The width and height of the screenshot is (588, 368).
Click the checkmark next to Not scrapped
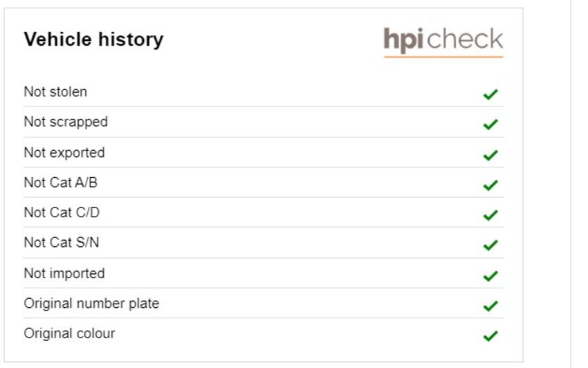coord(490,125)
